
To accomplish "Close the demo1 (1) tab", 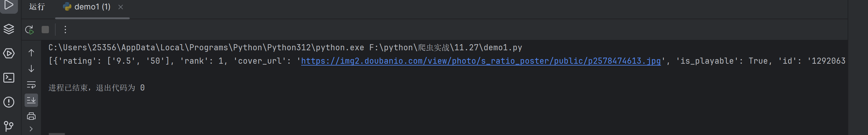I will [121, 7].
